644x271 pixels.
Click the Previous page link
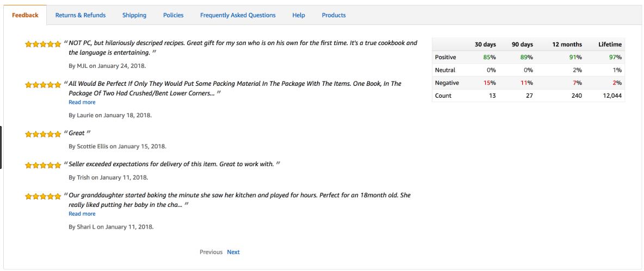click(210, 252)
